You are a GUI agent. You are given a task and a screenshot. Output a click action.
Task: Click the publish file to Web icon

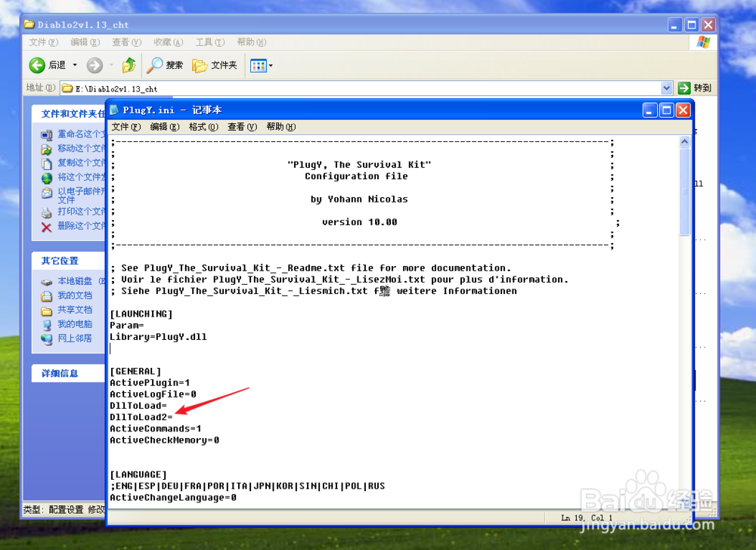click(46, 178)
